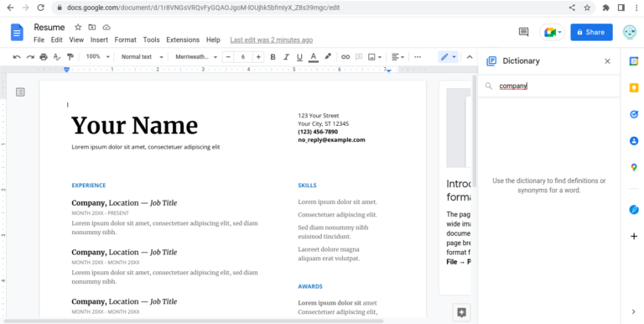Open the Format menu

[125, 40]
